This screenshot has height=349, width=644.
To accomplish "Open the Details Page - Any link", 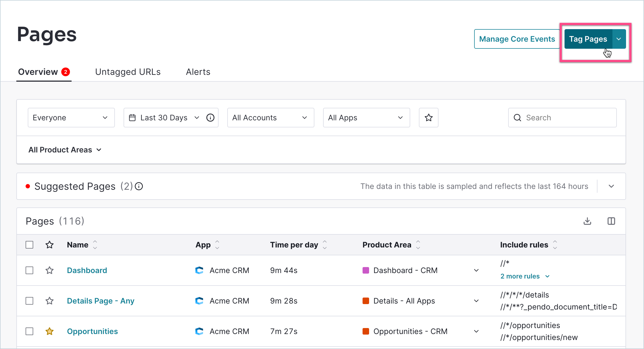I will click(101, 301).
